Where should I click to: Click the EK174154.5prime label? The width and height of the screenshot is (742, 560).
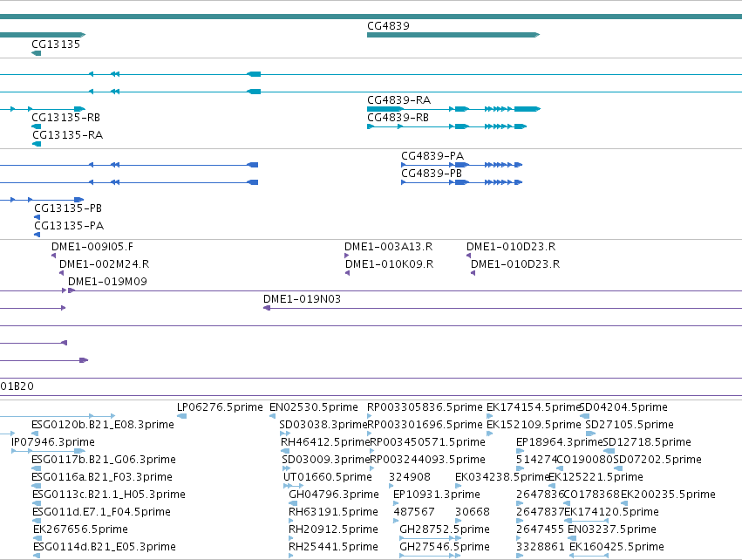(534, 407)
